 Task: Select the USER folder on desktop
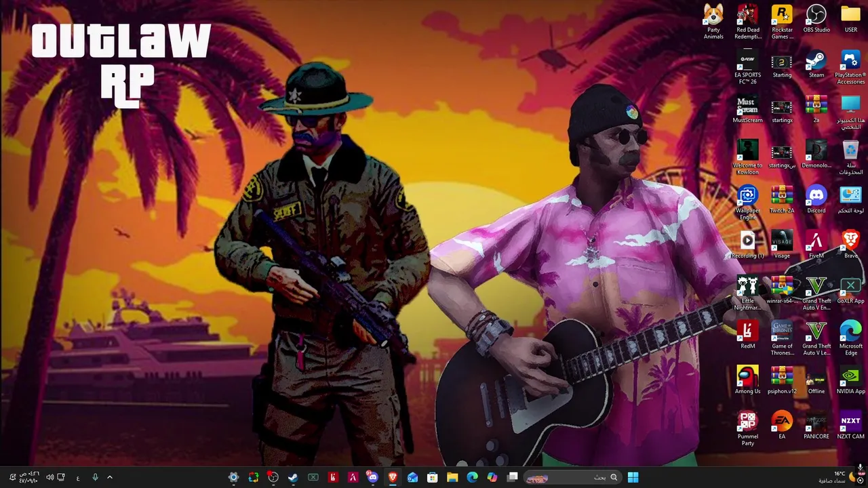(x=850, y=19)
